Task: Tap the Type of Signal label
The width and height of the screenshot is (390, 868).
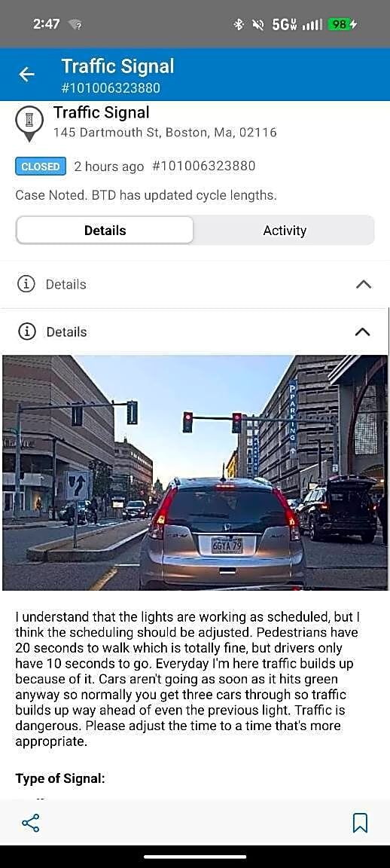Action: point(59,778)
